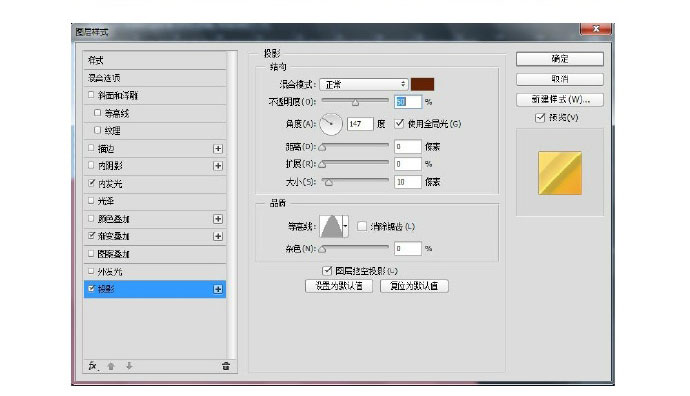
Task: Close the 图层样式 dialog
Action: point(596,29)
